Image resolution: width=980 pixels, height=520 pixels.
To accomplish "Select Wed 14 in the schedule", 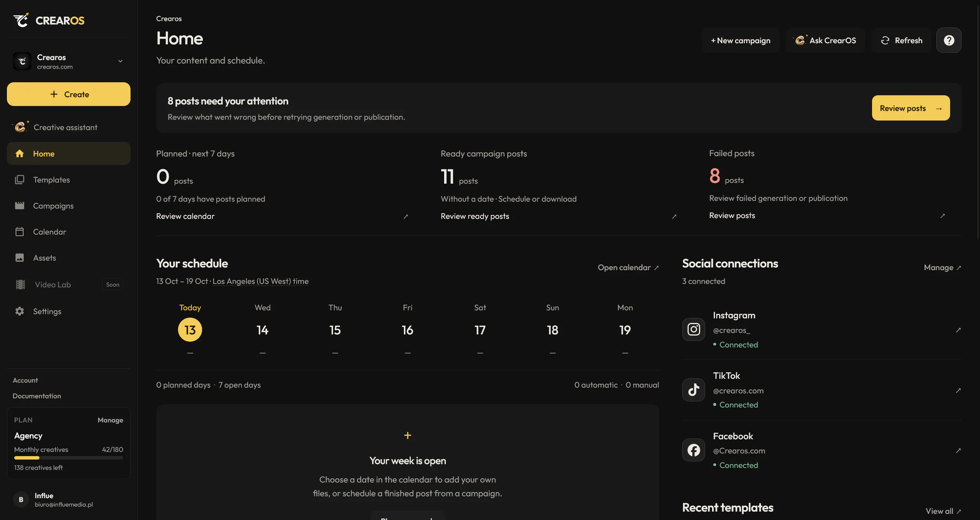I will coord(262,329).
